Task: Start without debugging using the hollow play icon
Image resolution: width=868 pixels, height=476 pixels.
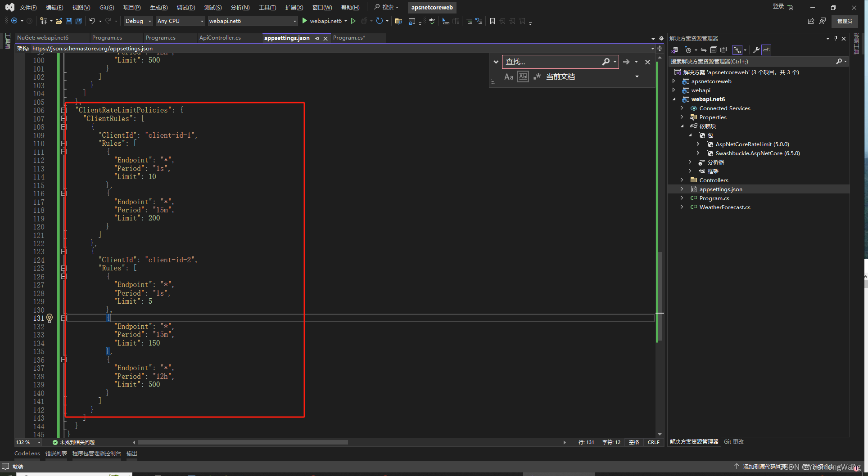Action: 353,21
